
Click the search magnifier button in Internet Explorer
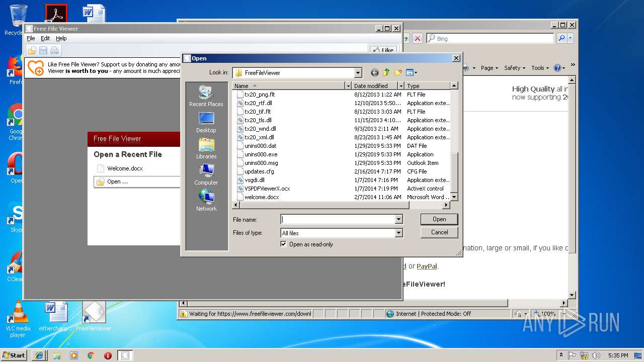[561, 38]
